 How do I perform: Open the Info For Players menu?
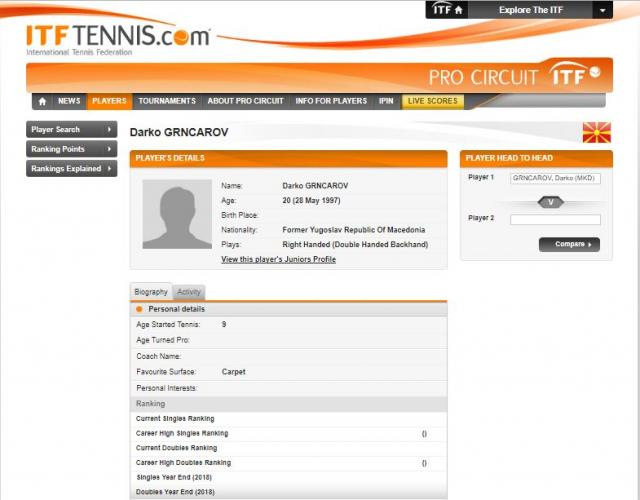pyautogui.click(x=331, y=101)
